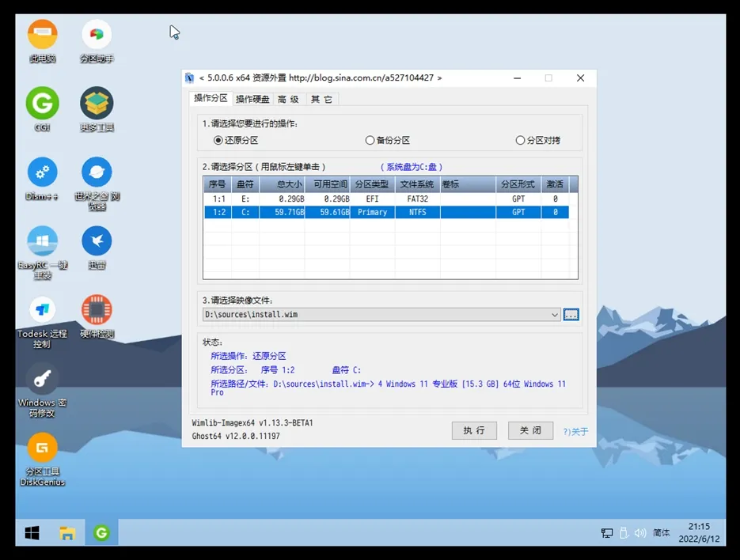Click the 执行 button

pos(474,430)
